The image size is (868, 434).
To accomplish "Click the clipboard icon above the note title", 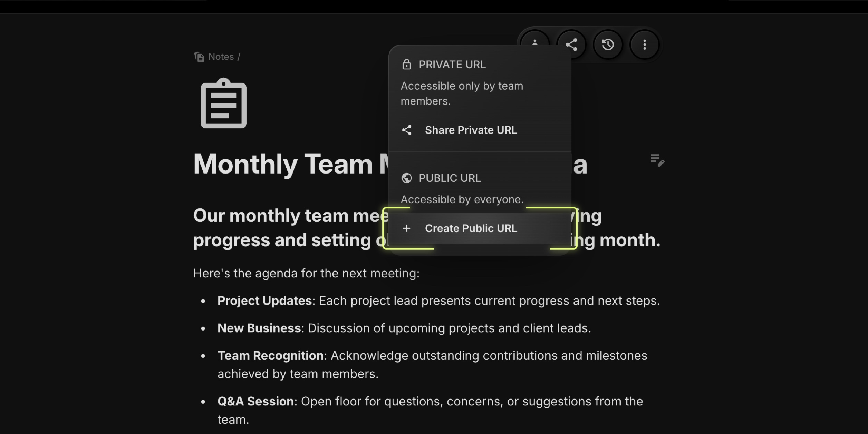I will 224,103.
